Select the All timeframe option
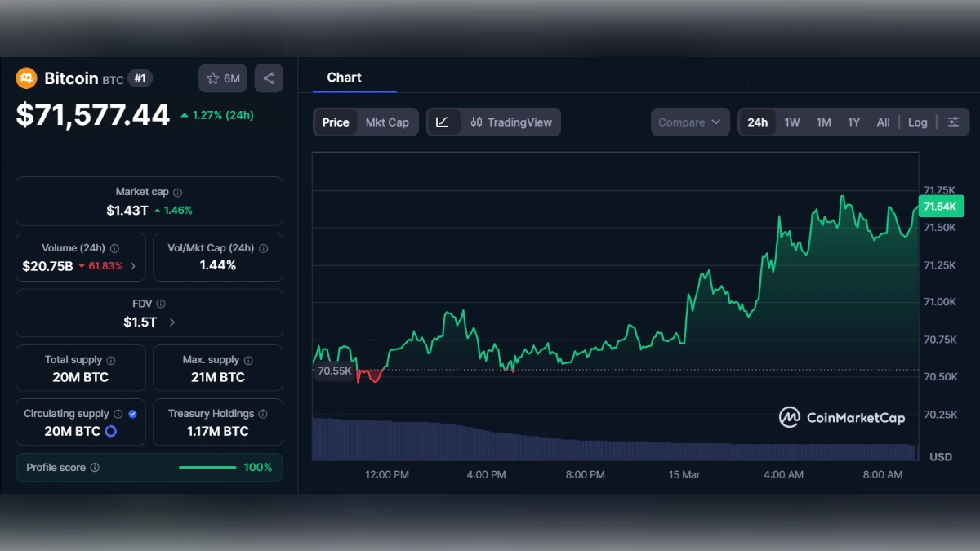 click(883, 122)
